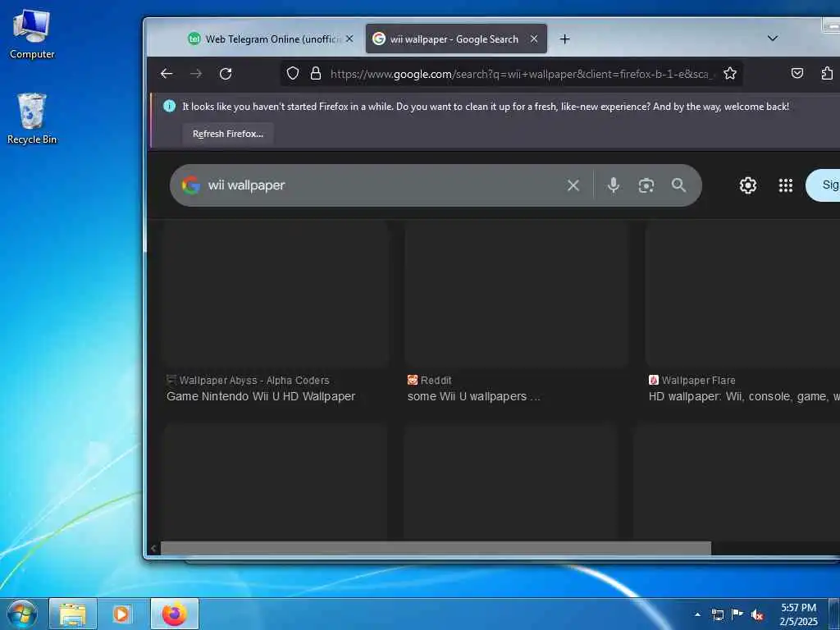Screen dimensions: 840x630
Task: Open the Google apps grid icon
Action: click(x=785, y=185)
